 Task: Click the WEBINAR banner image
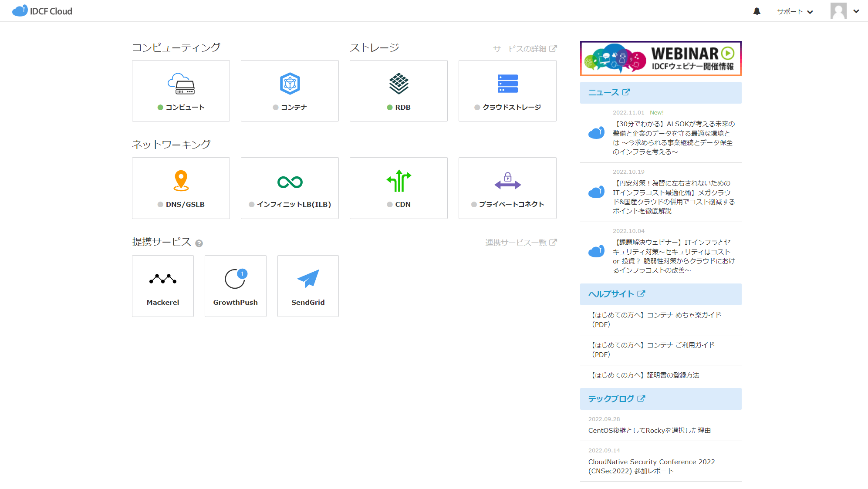click(660, 59)
